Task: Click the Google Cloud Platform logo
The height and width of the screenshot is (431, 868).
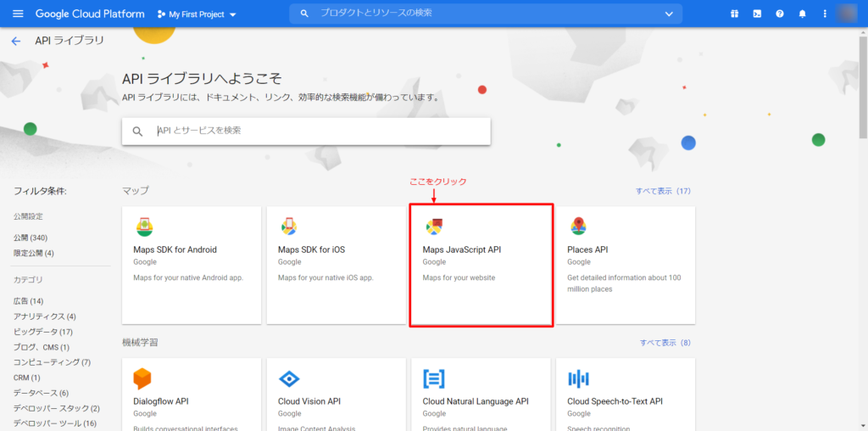Action: coord(90,14)
